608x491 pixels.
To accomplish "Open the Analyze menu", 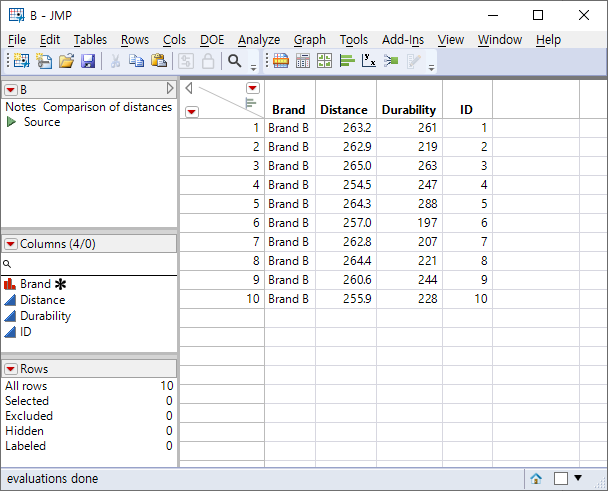I will click(x=259, y=40).
